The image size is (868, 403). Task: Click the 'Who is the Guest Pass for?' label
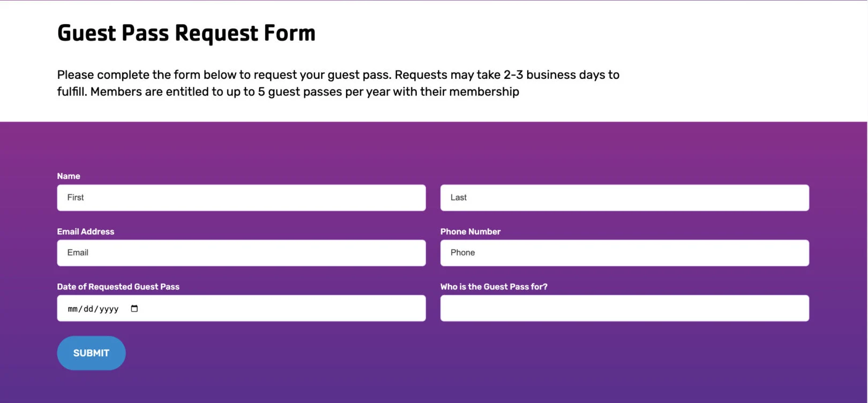(x=493, y=287)
